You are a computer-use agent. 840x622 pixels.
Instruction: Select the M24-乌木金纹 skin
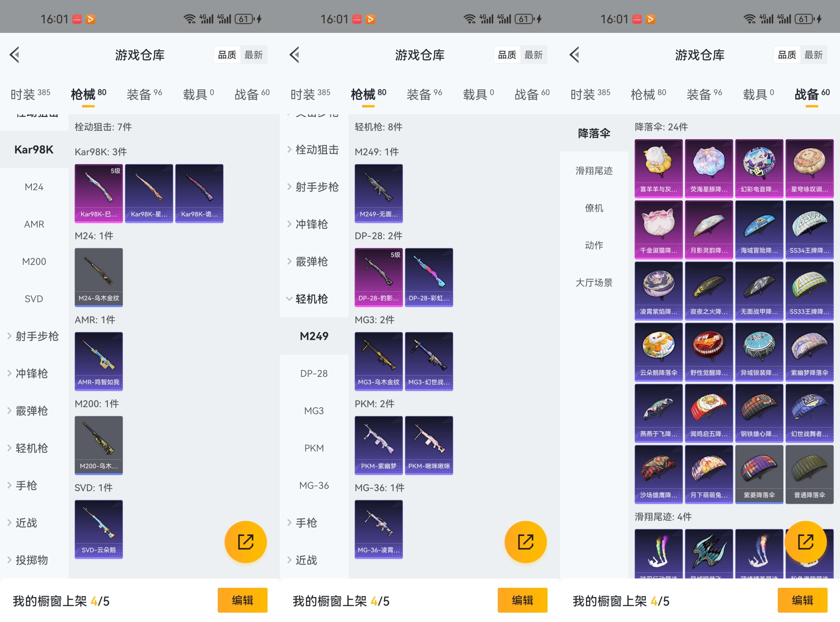point(99,278)
